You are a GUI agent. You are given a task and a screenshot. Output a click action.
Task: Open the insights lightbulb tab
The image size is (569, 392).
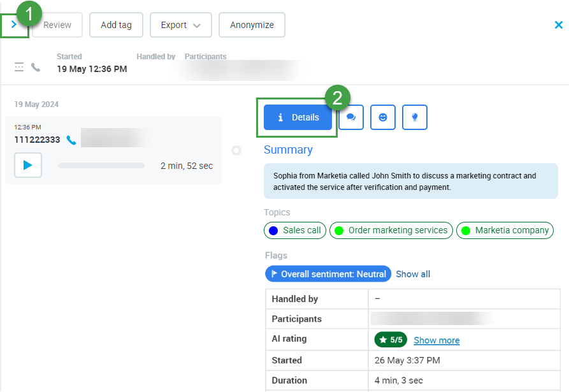tap(415, 117)
